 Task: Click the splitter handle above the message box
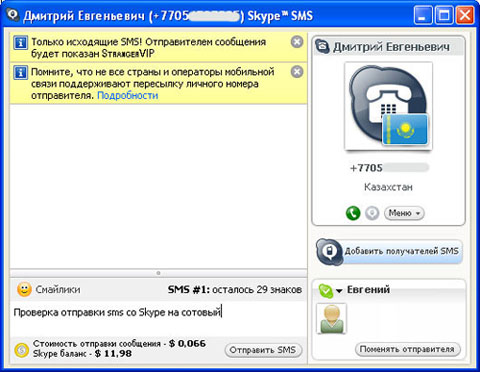(x=158, y=273)
